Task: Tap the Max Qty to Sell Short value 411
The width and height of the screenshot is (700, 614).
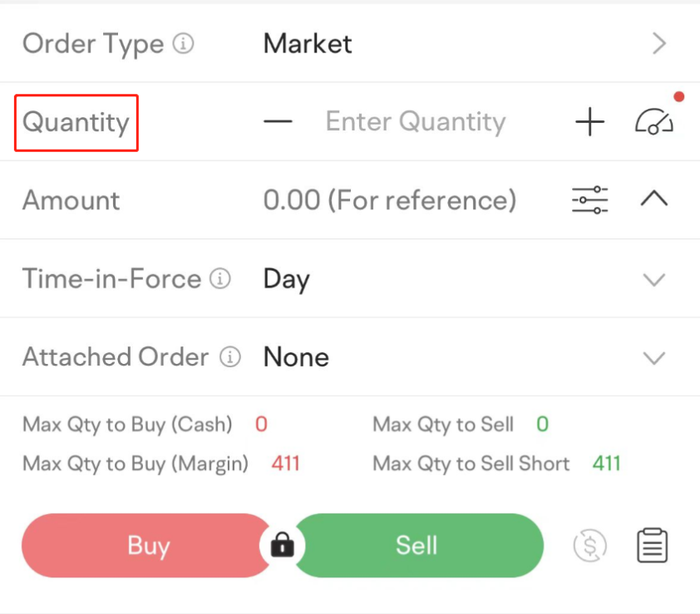Action: point(607,463)
